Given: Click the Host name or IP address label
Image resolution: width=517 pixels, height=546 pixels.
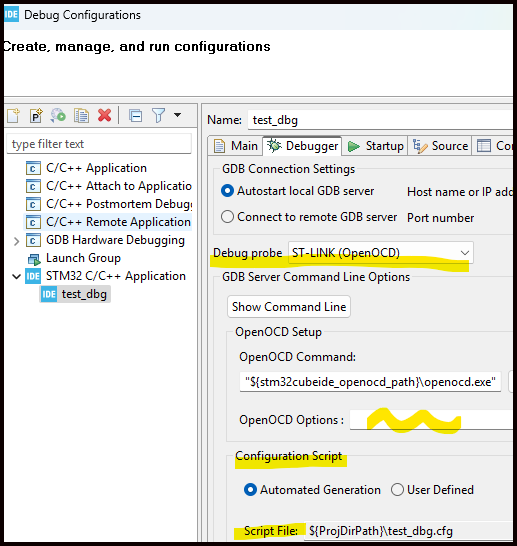Looking at the screenshot, I should pyautogui.click(x=460, y=192).
